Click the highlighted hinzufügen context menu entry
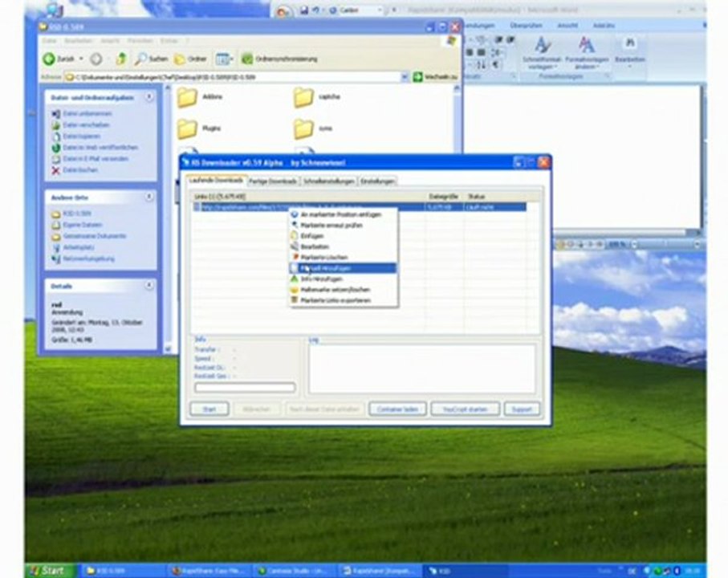Screen dimensions: 728x578 [343, 268]
